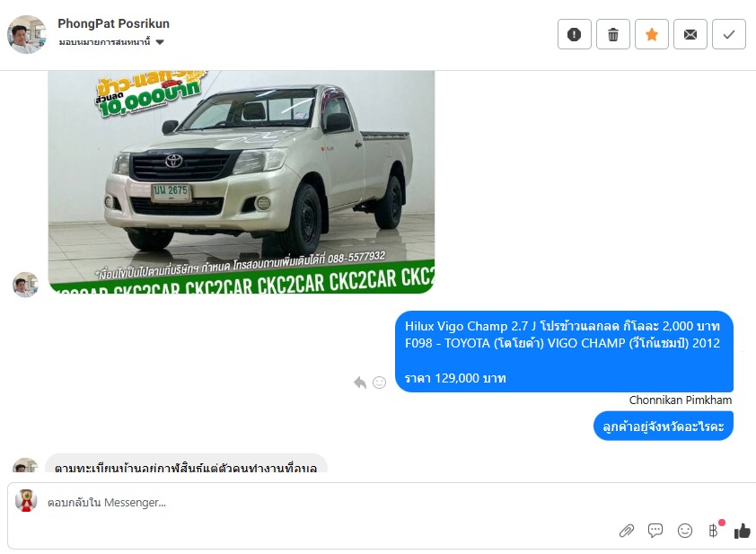Open Baht payment request icon

pyautogui.click(x=714, y=530)
